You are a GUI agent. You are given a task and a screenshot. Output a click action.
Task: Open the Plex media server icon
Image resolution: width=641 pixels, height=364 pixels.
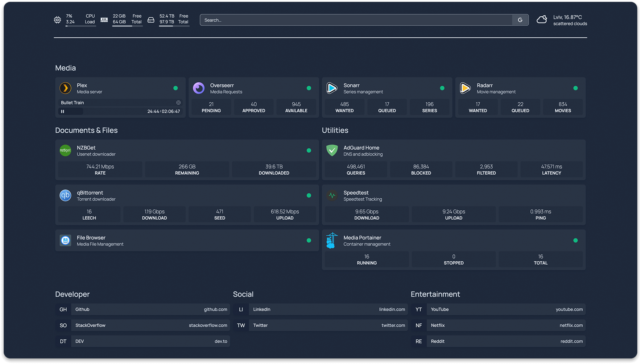[65, 88]
